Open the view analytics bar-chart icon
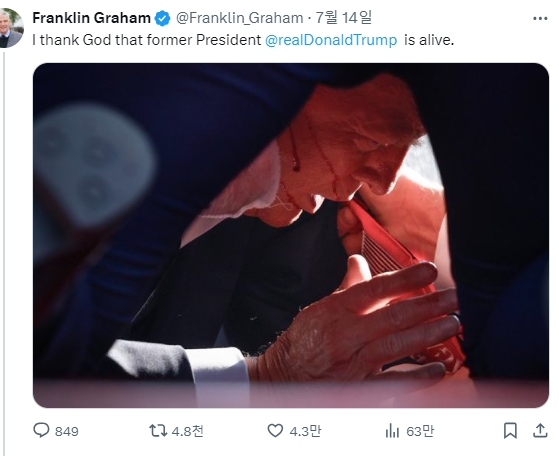 pyautogui.click(x=392, y=431)
